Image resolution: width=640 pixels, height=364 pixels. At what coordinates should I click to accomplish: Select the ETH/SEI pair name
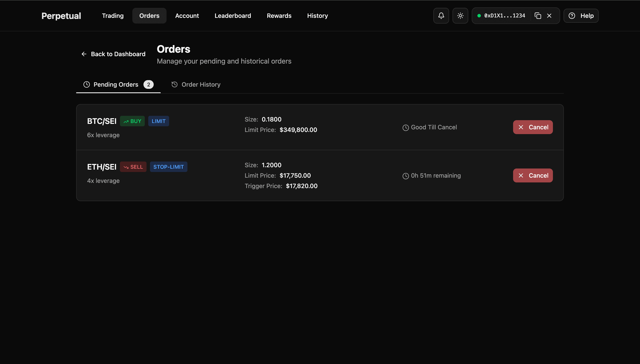pos(102,167)
